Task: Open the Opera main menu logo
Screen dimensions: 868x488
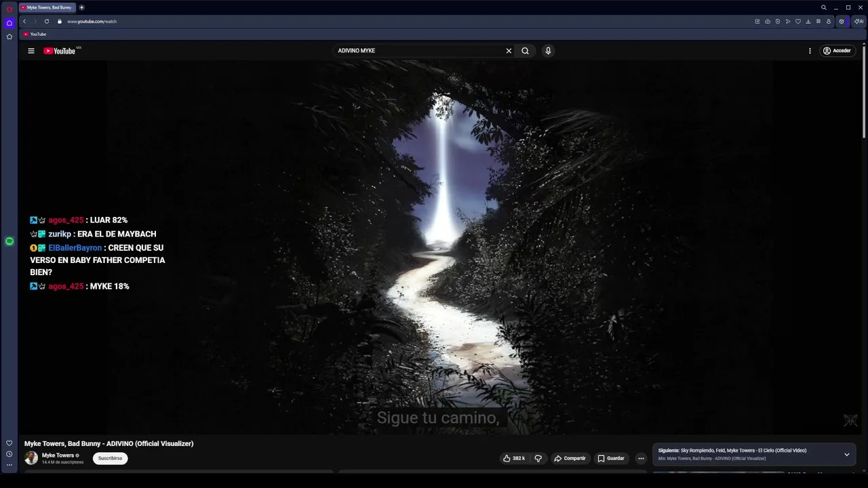Action: 9,9
